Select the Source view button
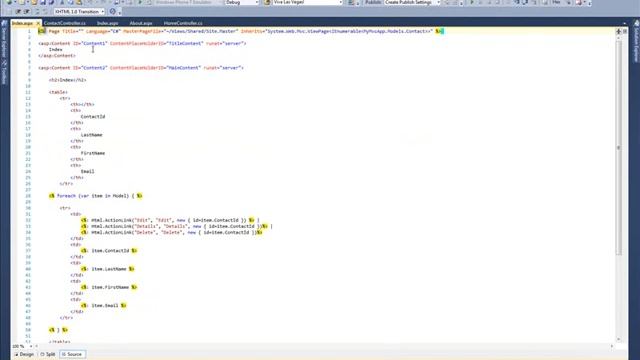This screenshot has width=640, height=360. tap(72, 354)
